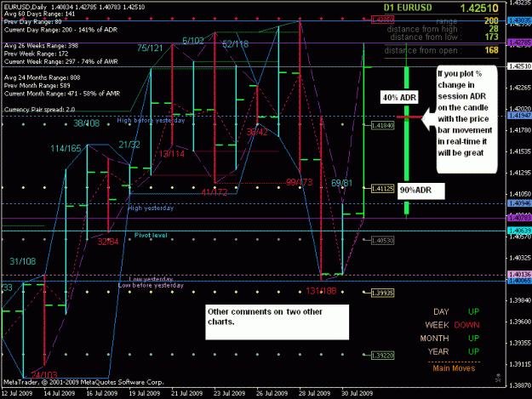The height and width of the screenshot is (399, 532).
Task: Click the 'High yesterday' line label
Action: [x=151, y=208]
